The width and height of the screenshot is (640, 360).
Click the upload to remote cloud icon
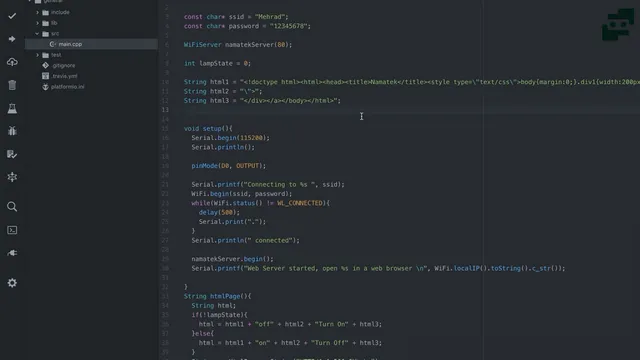[12, 62]
